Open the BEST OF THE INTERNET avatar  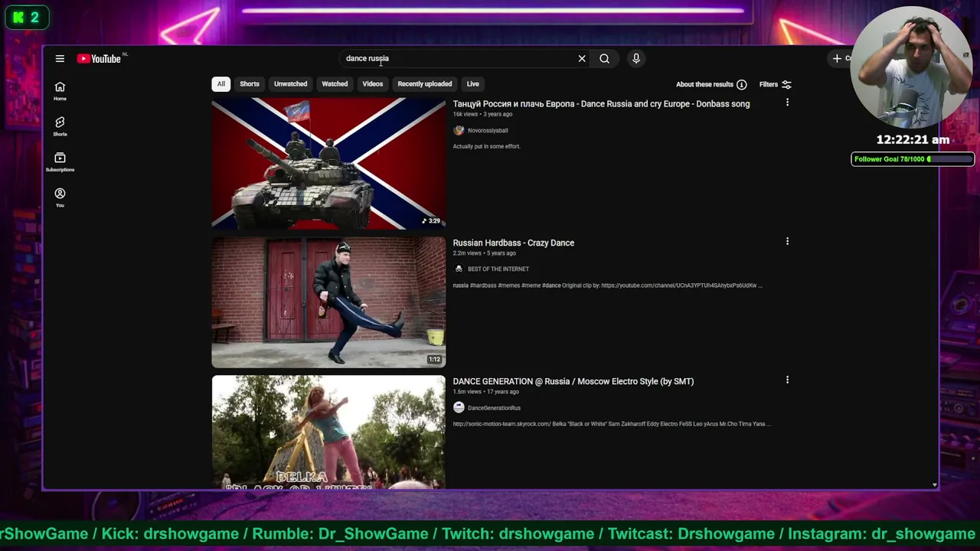click(x=459, y=269)
